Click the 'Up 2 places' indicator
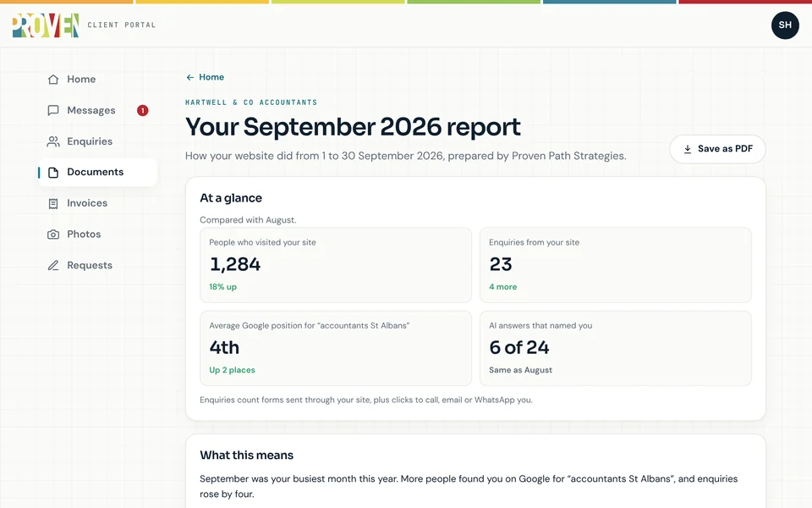The height and width of the screenshot is (508, 812). tap(232, 370)
